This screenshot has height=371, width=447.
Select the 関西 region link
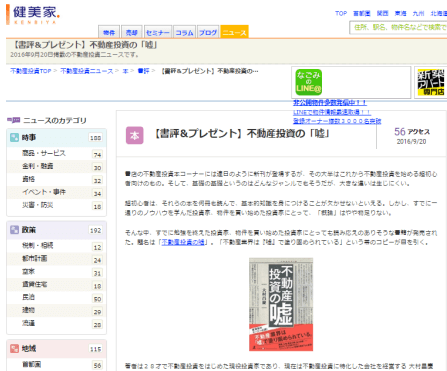click(x=383, y=13)
